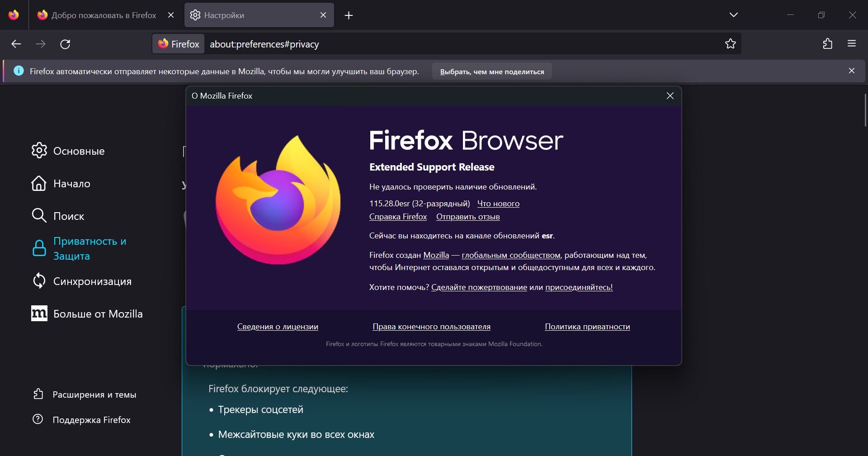This screenshot has height=456, width=868.
Task: Open a new tab with plus button
Action: [x=349, y=15]
